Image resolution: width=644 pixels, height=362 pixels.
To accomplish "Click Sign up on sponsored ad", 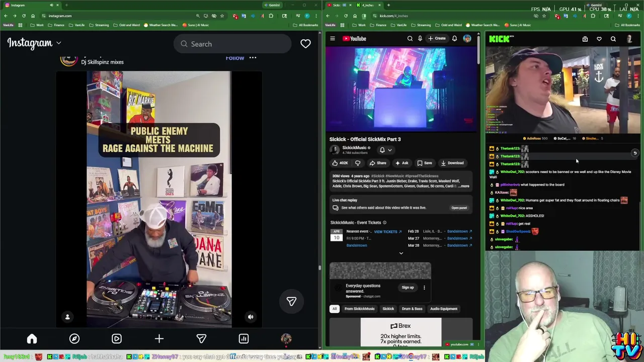I will pyautogui.click(x=408, y=288).
